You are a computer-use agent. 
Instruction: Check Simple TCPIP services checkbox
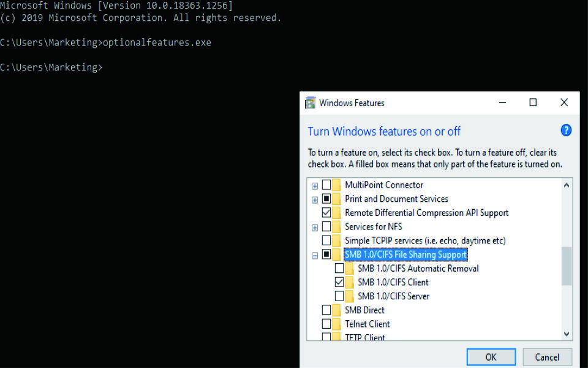click(x=326, y=240)
